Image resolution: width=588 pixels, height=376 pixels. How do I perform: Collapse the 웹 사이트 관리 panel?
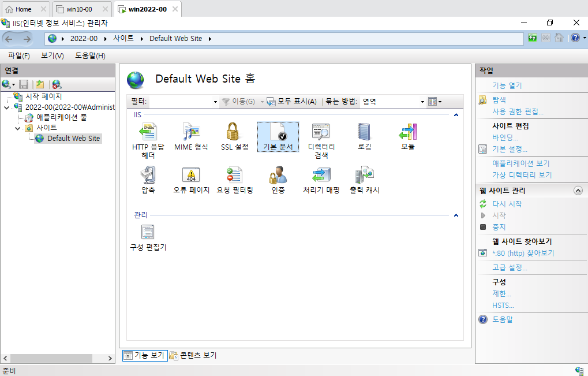(578, 191)
